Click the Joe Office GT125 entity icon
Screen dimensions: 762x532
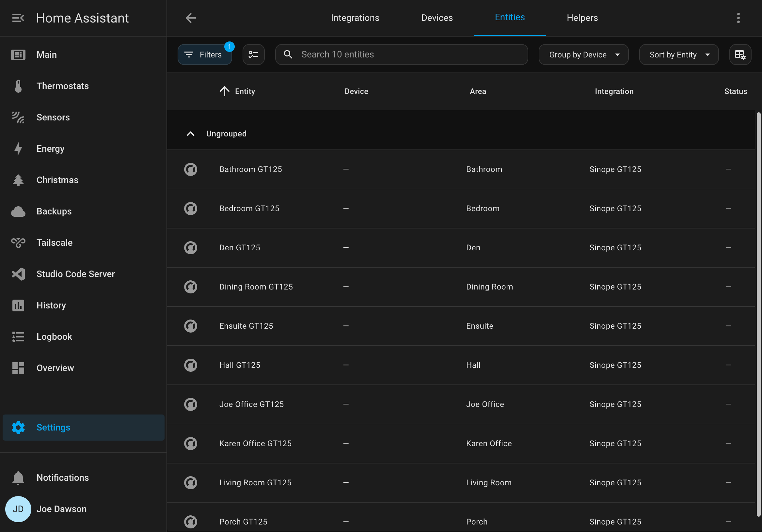[x=191, y=405]
